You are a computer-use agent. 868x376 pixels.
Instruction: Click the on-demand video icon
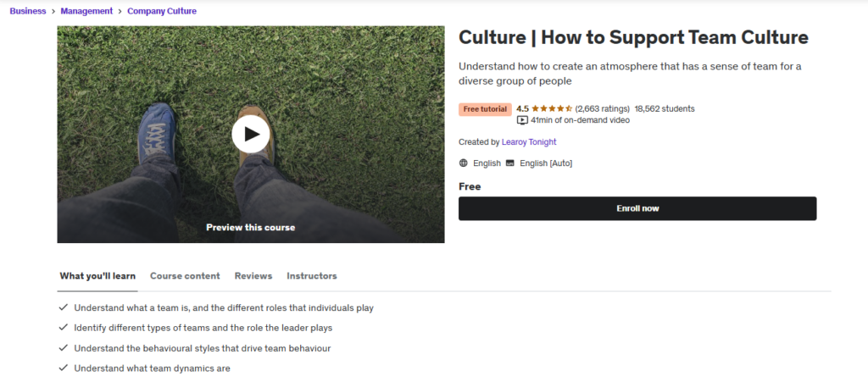[522, 120]
